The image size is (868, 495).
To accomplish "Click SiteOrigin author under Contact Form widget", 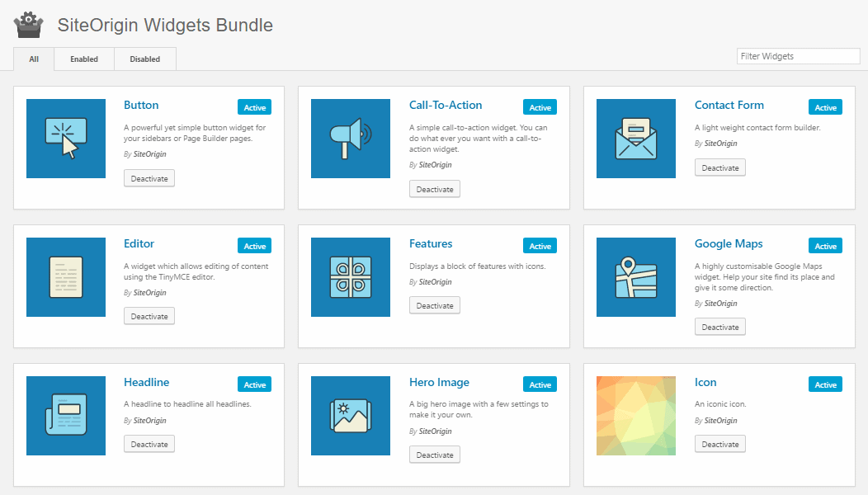I will click(x=721, y=143).
